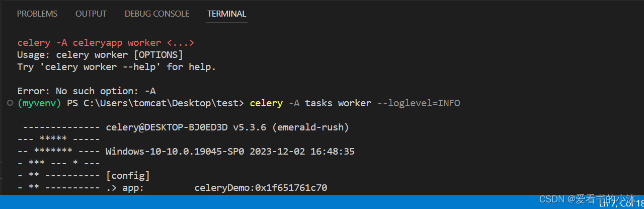Screen dimensions: 644x209
Task: Click the Windows-10-10.0.19045-SP0 timestamp line
Action: [230, 152]
